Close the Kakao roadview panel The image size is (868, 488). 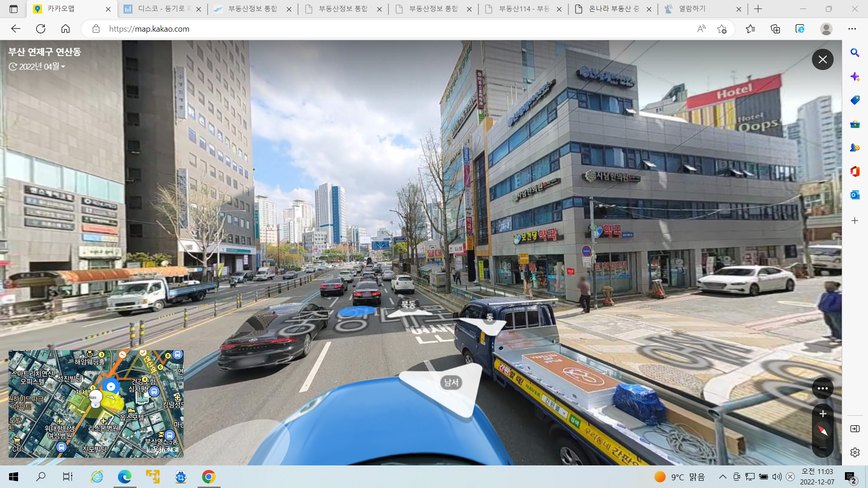click(x=822, y=59)
